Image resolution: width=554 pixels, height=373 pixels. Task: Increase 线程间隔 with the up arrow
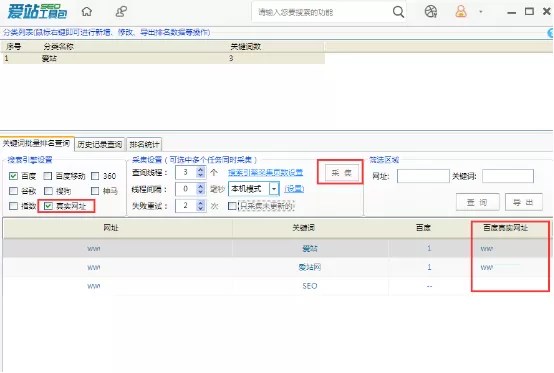click(x=201, y=186)
